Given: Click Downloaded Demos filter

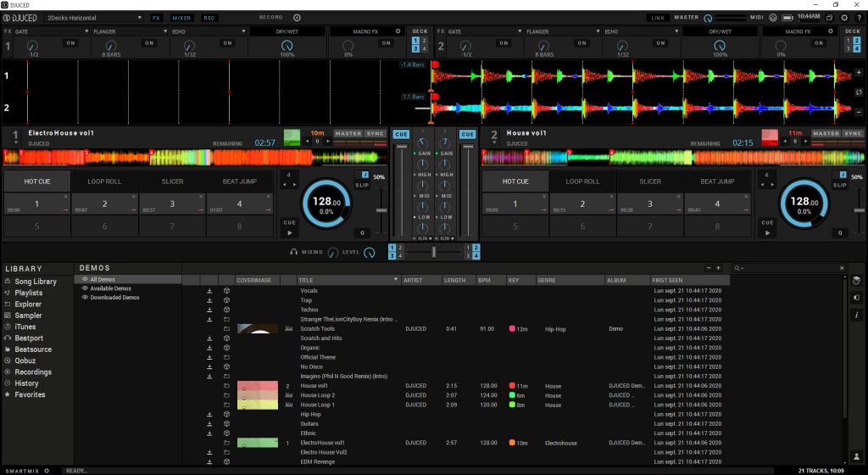Looking at the screenshot, I should tap(114, 297).
